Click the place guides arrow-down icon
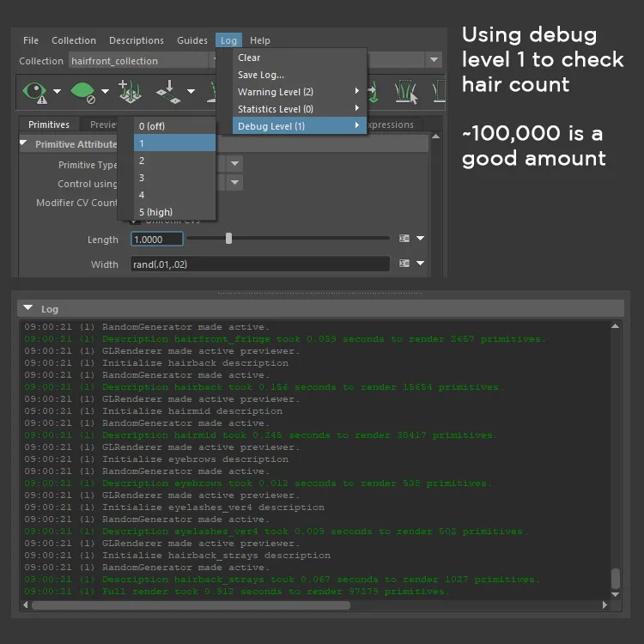 tap(168, 91)
